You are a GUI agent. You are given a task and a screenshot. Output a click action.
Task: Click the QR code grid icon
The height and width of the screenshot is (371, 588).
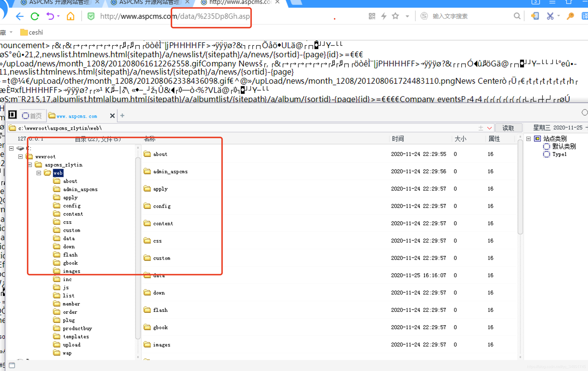pyautogui.click(x=372, y=16)
